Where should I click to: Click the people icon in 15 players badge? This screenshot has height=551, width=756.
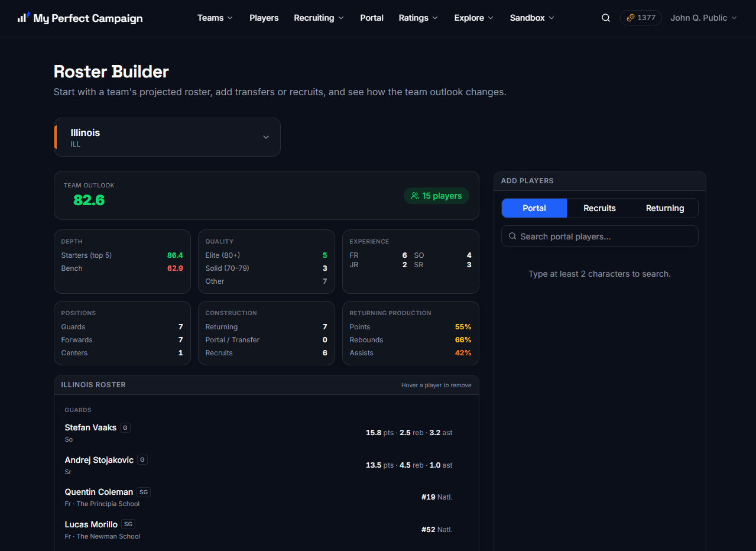415,196
